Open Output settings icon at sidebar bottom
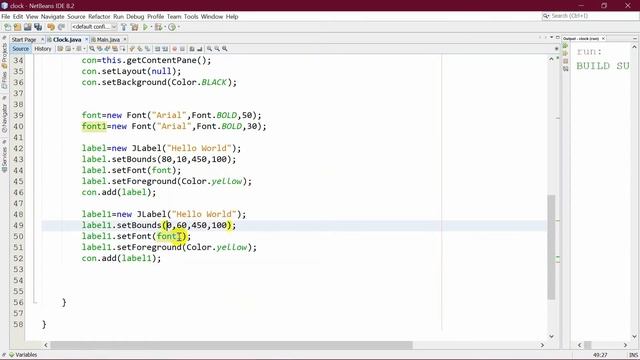640x360 pixels. tap(565, 69)
